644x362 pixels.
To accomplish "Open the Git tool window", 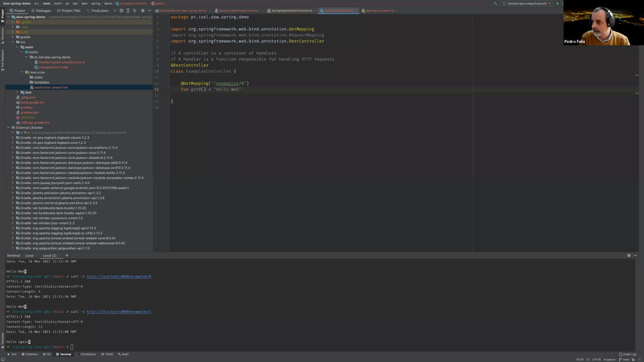I will pos(47,354).
